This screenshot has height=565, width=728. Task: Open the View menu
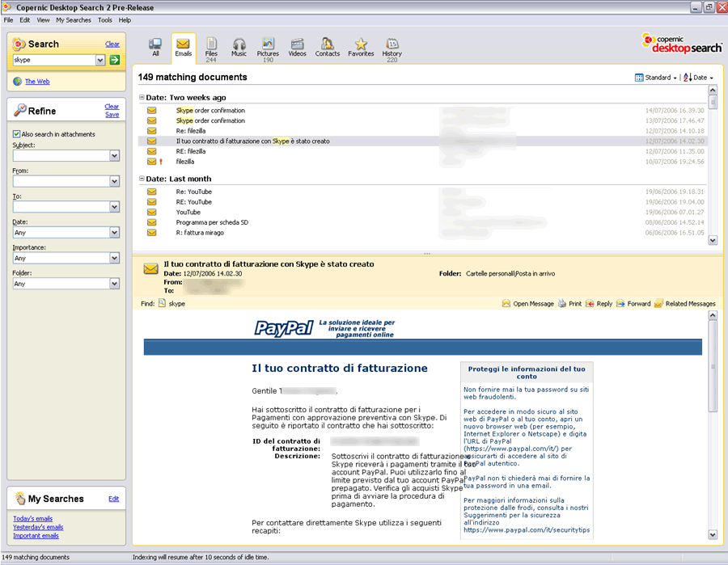point(43,20)
